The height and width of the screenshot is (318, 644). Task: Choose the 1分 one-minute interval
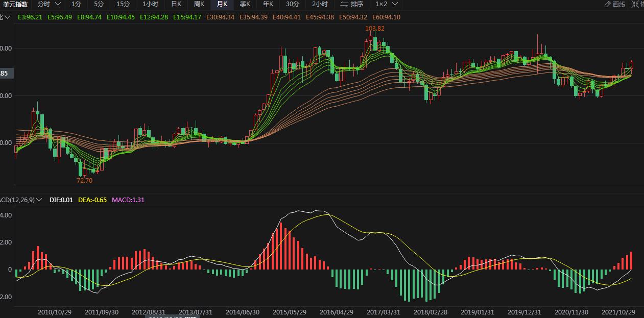[x=76, y=4]
